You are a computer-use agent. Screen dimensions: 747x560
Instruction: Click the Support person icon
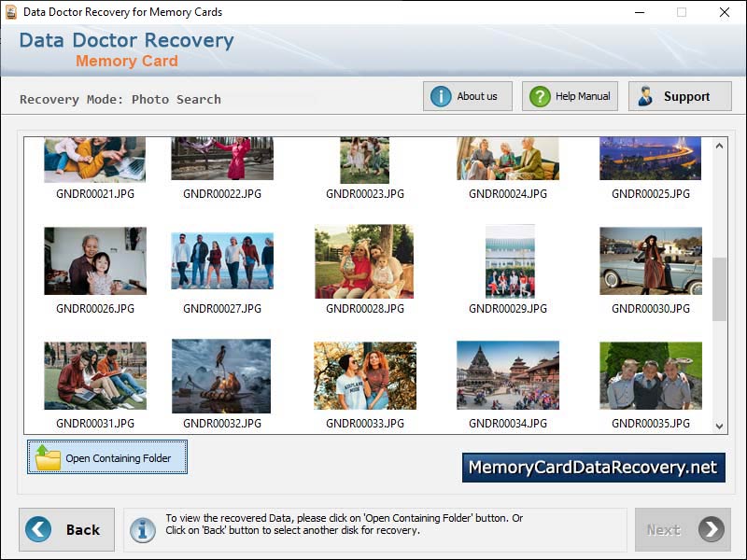[645, 95]
